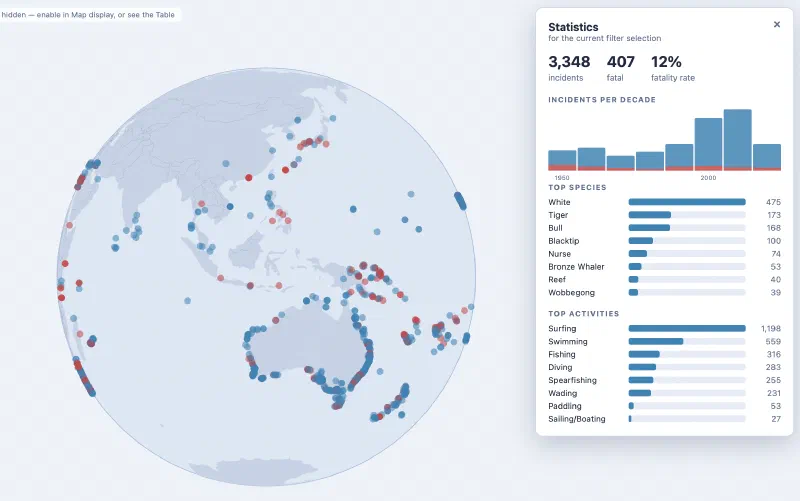
Task: Click the 1960 decade bar
Action: (x=562, y=160)
